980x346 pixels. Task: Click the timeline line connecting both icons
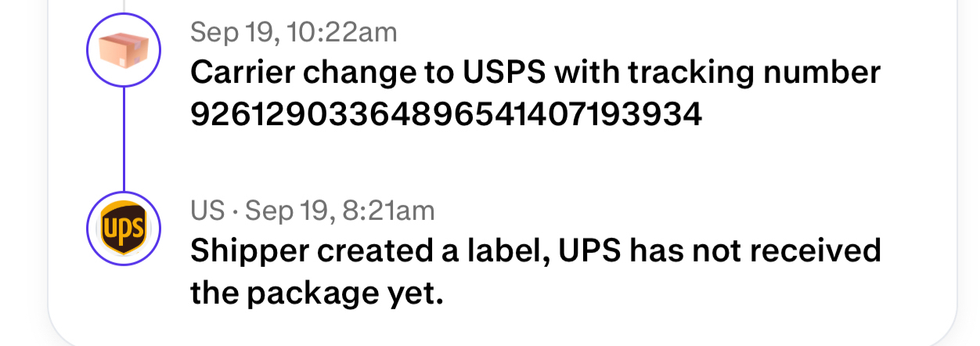[124, 139]
